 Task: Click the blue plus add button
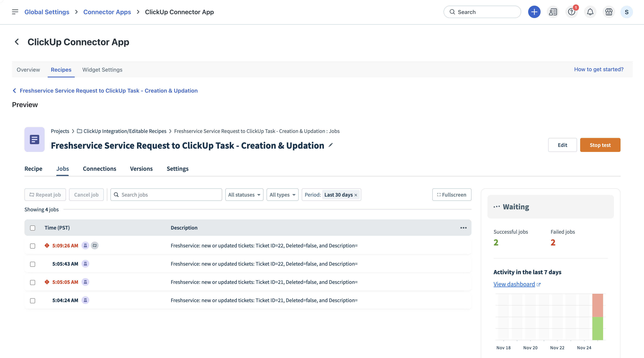click(x=534, y=12)
